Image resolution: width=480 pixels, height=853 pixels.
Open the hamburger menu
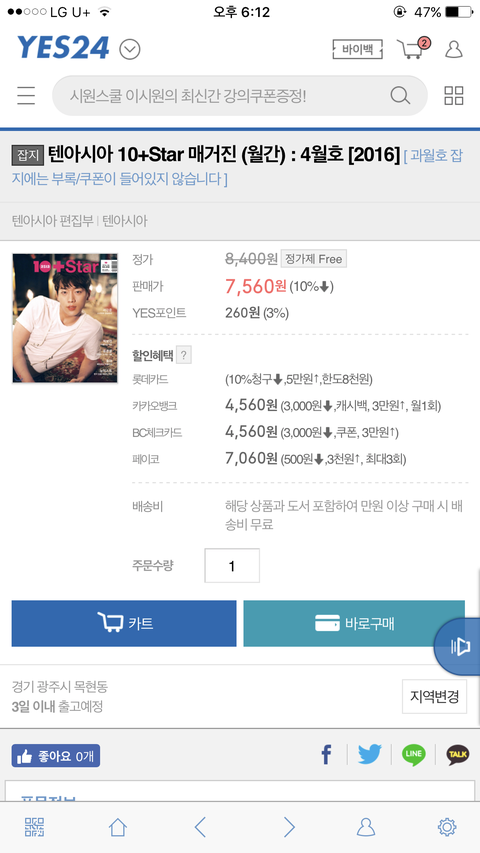click(26, 95)
